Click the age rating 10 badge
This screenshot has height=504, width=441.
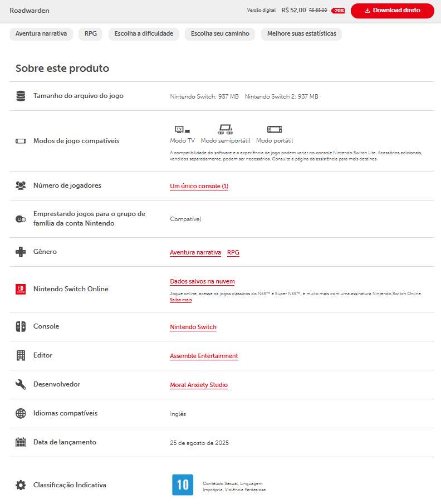coord(183,485)
